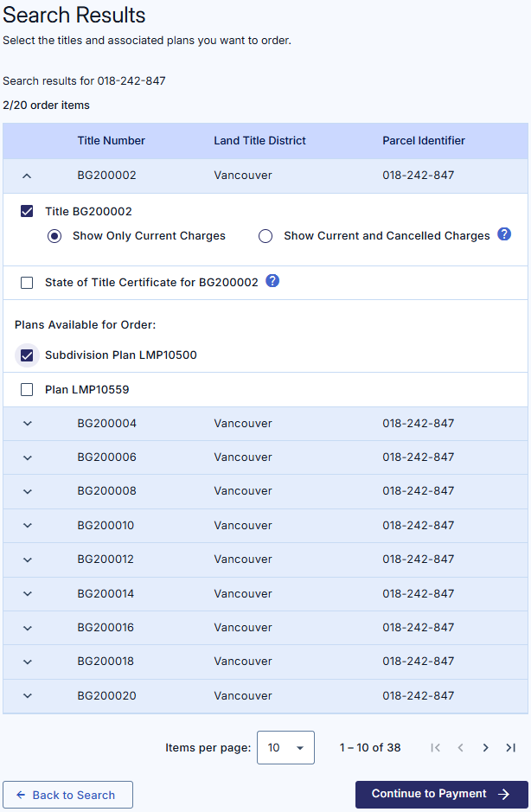Expand the BG200012 title row
The height and width of the screenshot is (812, 531).
27,559
